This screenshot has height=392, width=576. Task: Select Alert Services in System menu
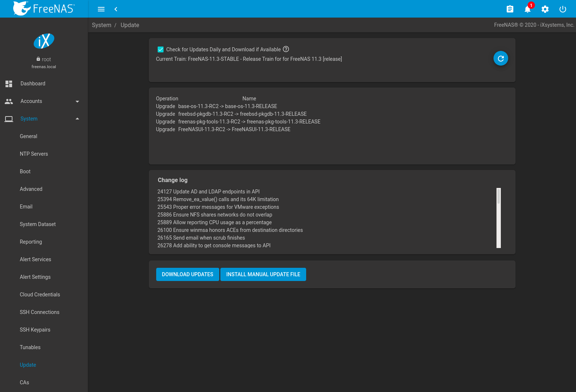[x=36, y=259]
